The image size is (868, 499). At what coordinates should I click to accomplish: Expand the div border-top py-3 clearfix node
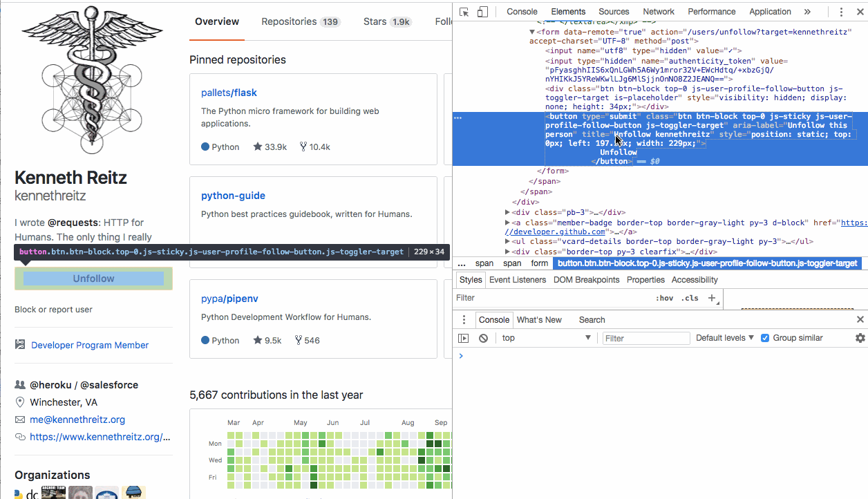click(508, 252)
